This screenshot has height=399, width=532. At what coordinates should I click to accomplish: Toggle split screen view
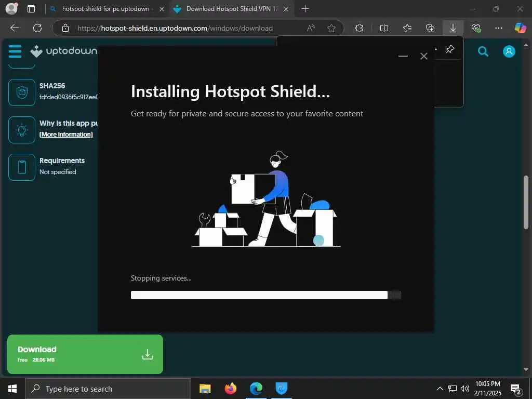click(x=384, y=28)
